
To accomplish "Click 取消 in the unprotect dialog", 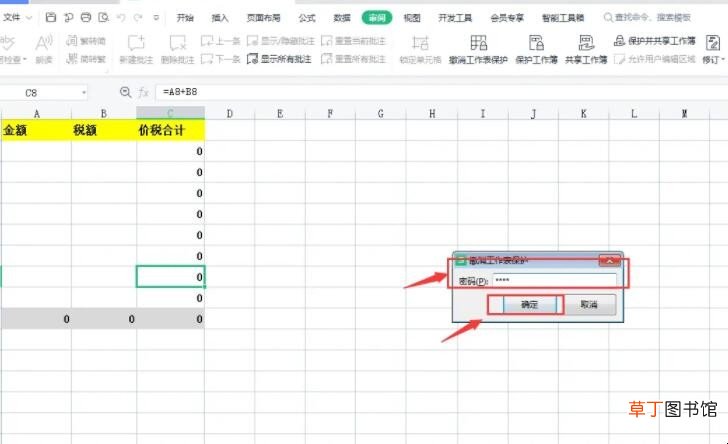I will (589, 305).
